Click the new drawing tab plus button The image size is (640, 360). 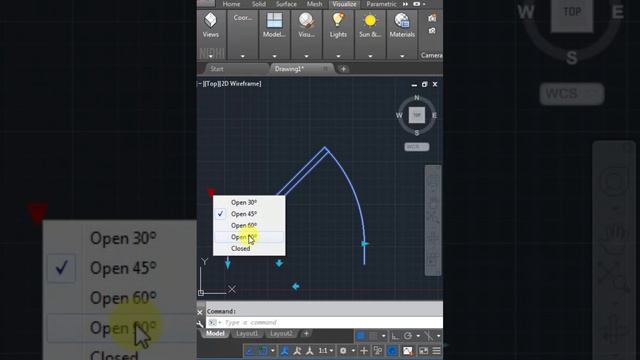tap(343, 69)
